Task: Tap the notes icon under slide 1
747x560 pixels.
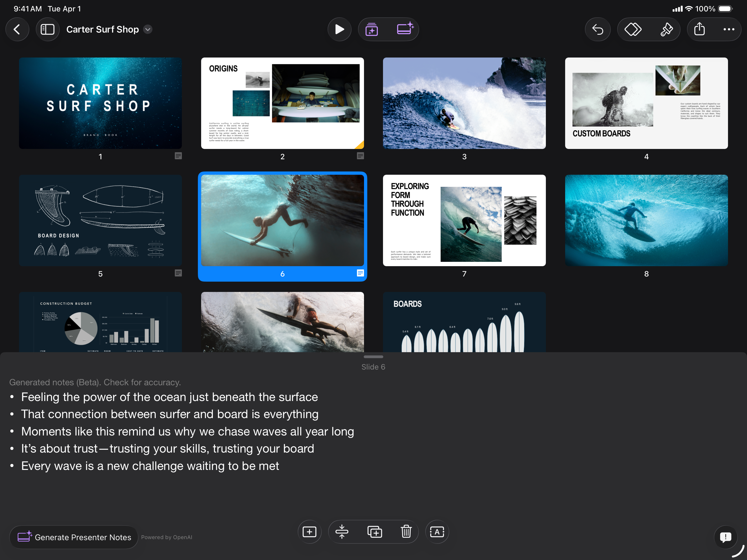Action: coord(178,156)
